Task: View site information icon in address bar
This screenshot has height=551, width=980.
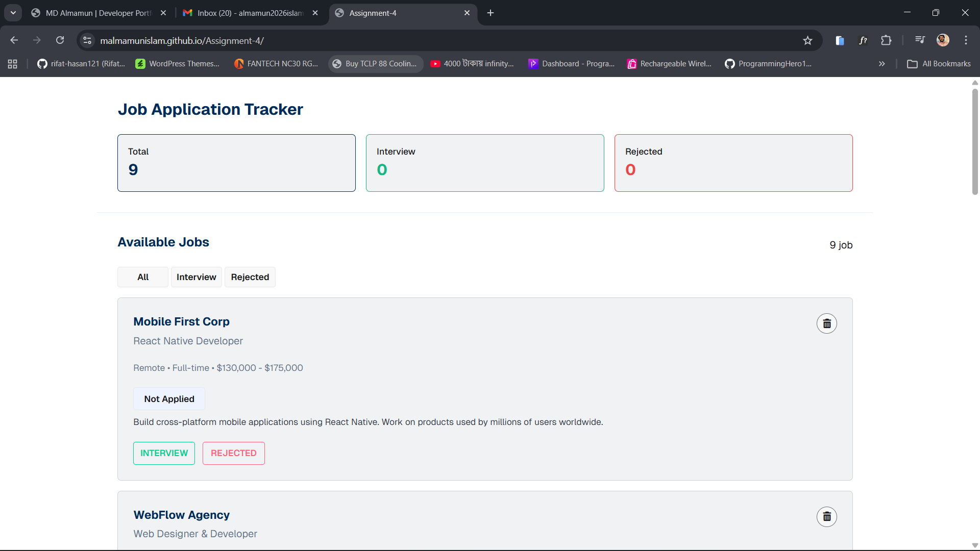Action: [87, 40]
